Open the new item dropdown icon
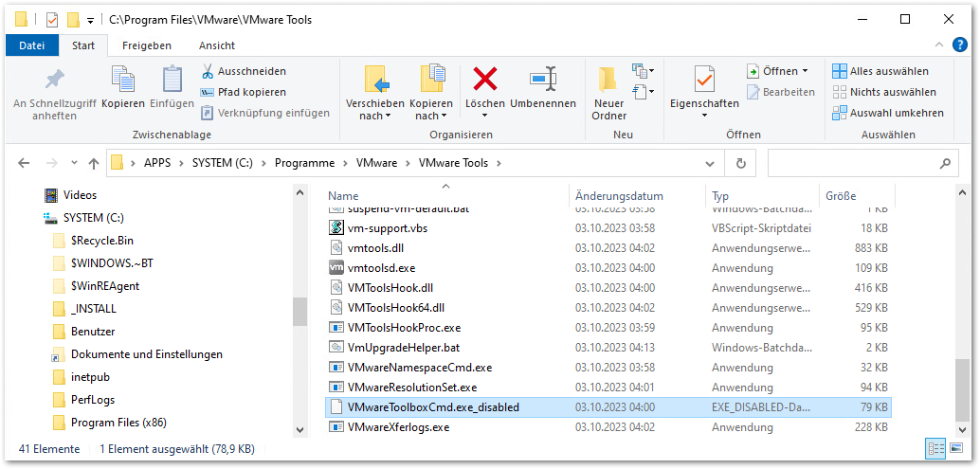Viewport: 980px width, 469px height. point(644,70)
